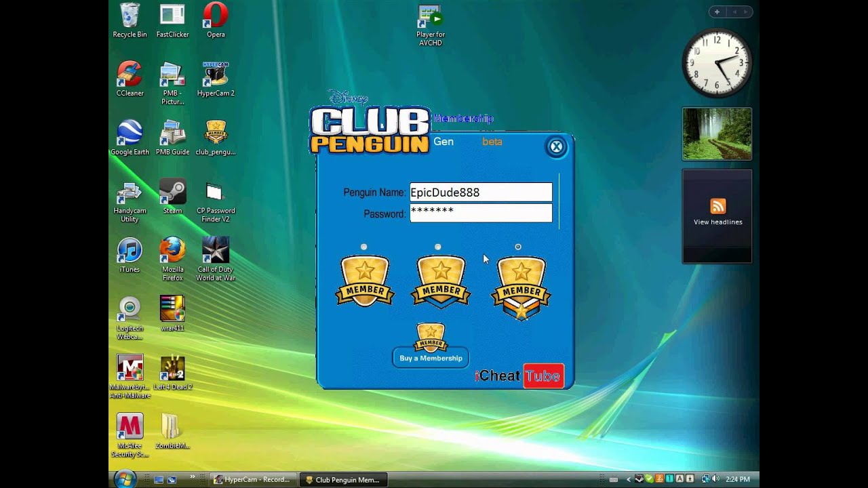Image resolution: width=868 pixels, height=488 pixels.
Task: Open the PMB Guide icon
Action: [x=172, y=138]
